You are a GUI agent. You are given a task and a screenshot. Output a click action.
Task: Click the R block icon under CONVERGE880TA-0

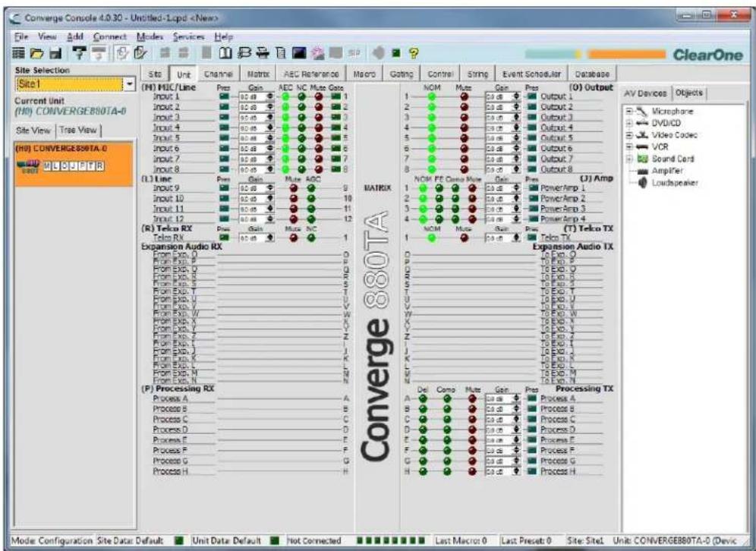[99, 166]
